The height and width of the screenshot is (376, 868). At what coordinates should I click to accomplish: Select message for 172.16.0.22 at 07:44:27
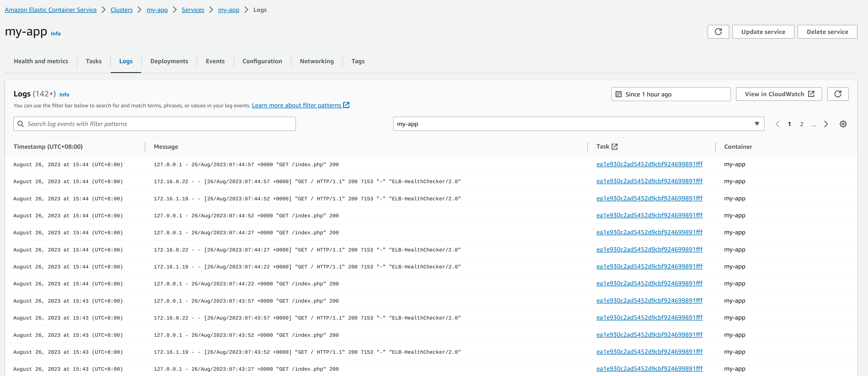coord(307,250)
